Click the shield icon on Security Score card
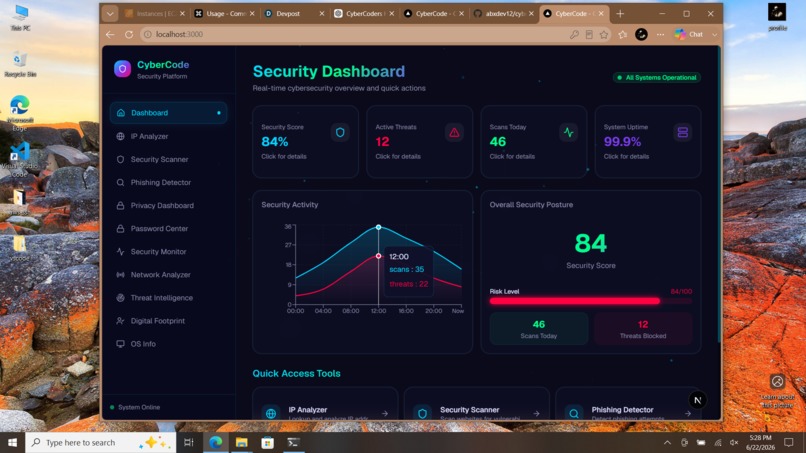806x453 pixels. (x=340, y=132)
